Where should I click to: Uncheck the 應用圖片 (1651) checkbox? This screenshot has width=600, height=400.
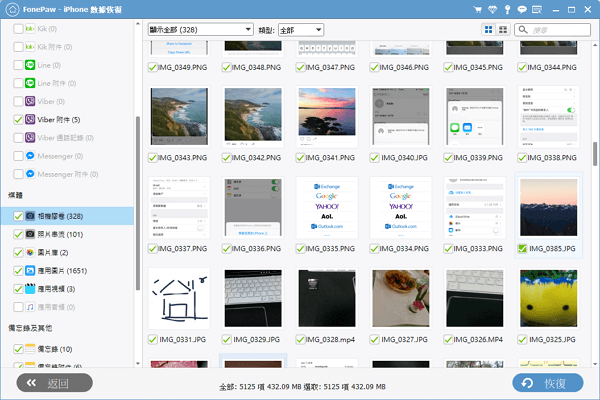(x=18, y=271)
